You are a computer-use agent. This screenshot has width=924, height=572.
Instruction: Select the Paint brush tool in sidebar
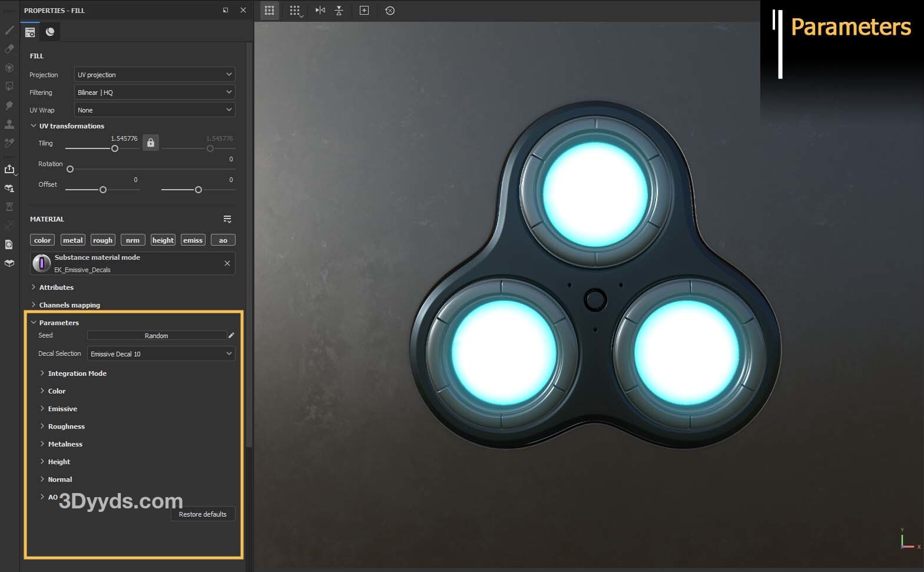9,30
